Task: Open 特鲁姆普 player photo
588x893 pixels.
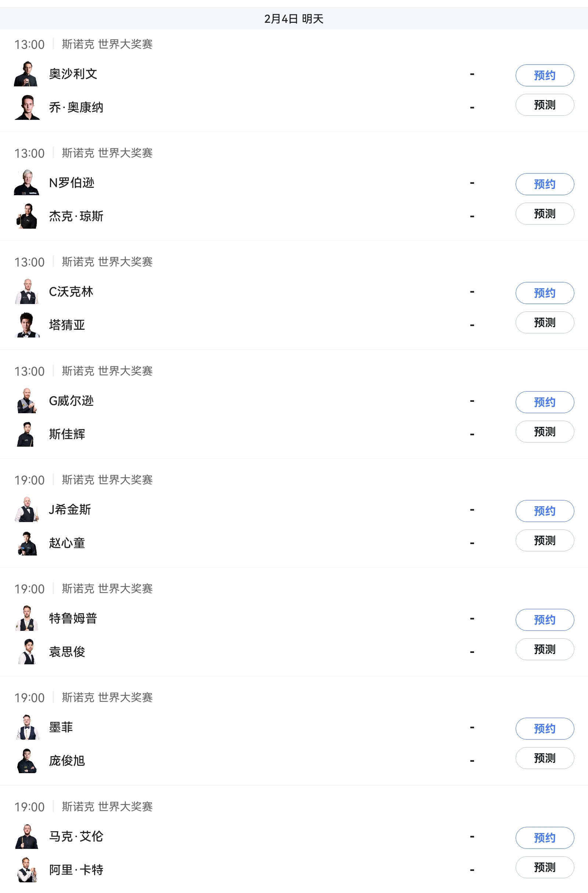Action: (x=27, y=618)
